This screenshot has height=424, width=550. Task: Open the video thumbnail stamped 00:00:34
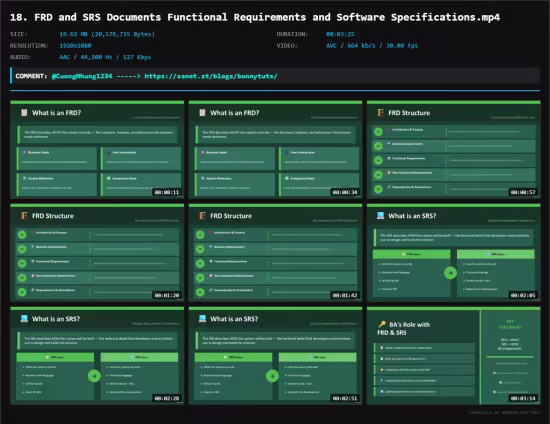coord(275,150)
